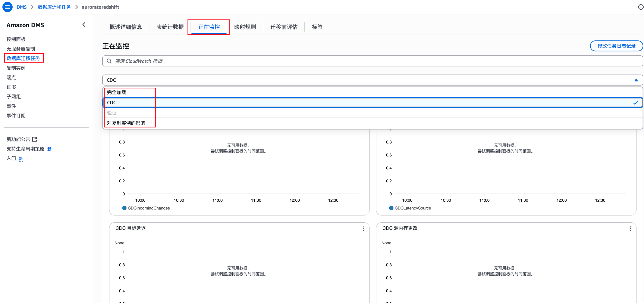The width and height of the screenshot is (644, 303).
Task: Switch to the 迁移前评估 tab
Action: (x=284, y=27)
